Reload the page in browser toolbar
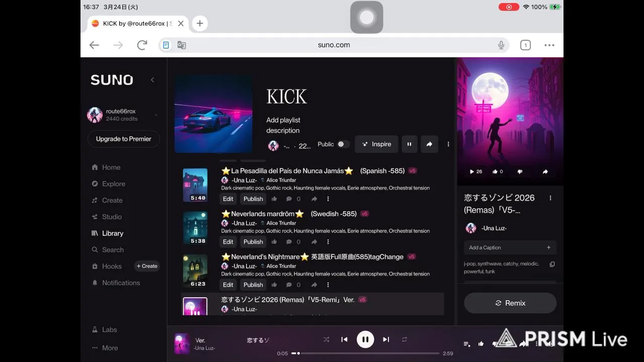 (x=142, y=45)
